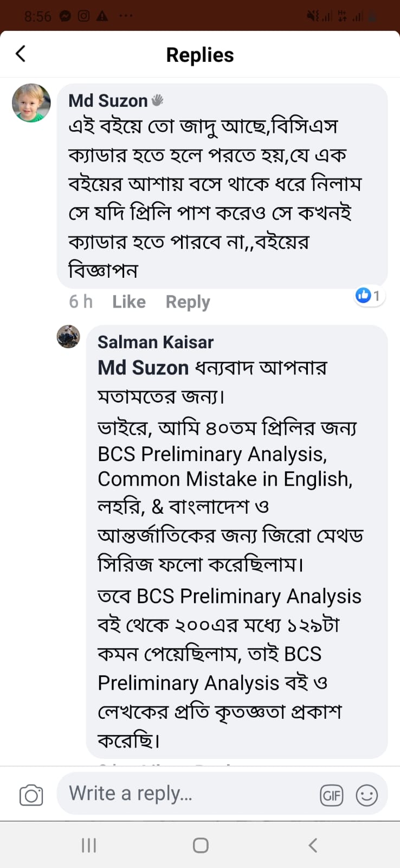Tap the back arrow in Replies header
The width and height of the screenshot is (400, 868).
point(21,54)
